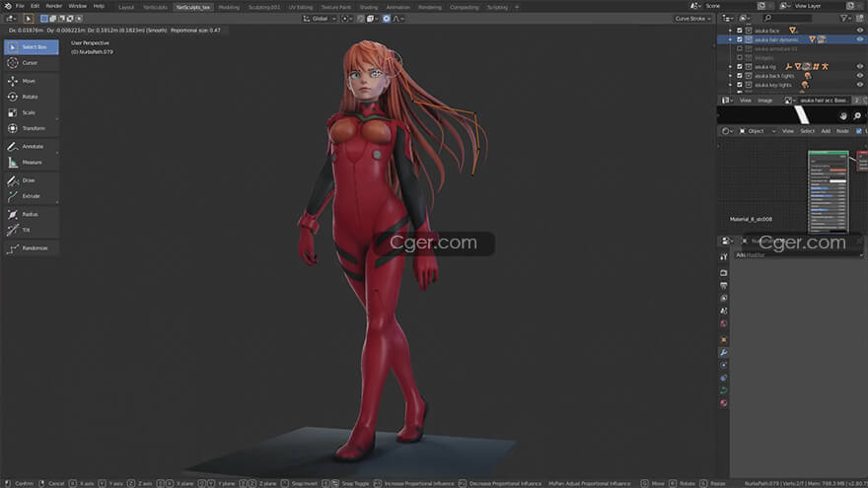This screenshot has height=488, width=868.
Task: Pick the Extrude tool
Action: coord(31,196)
